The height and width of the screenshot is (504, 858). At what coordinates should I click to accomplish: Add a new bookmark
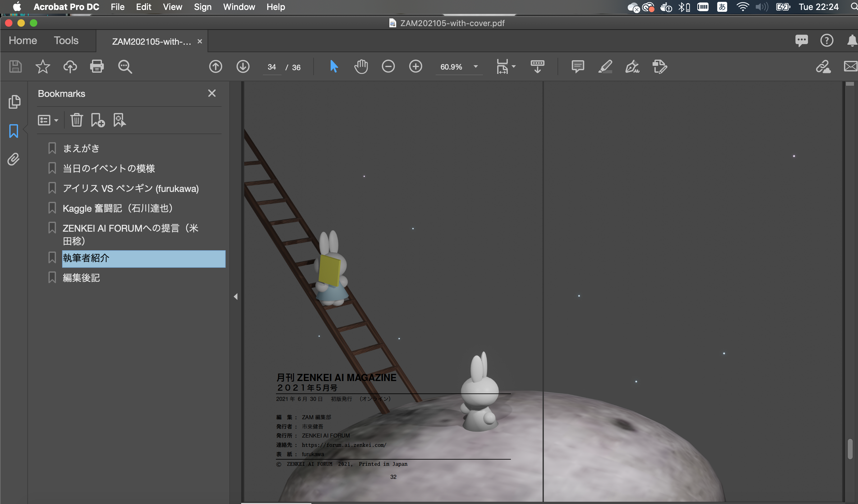[98, 120]
